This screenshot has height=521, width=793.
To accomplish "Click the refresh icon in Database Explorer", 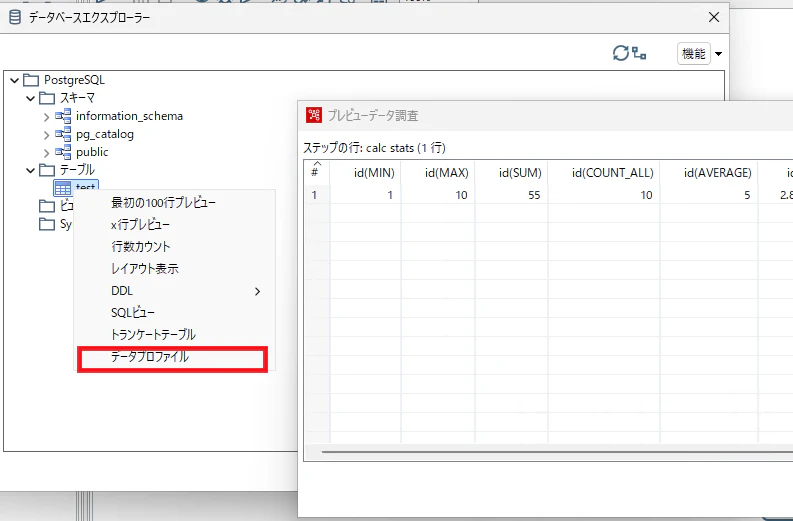I will (x=621, y=53).
